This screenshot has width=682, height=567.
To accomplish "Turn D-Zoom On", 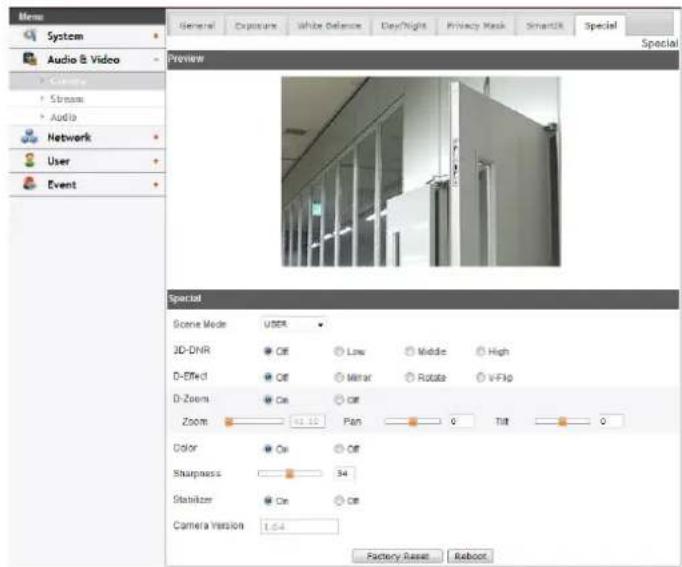I will pyautogui.click(x=268, y=400).
